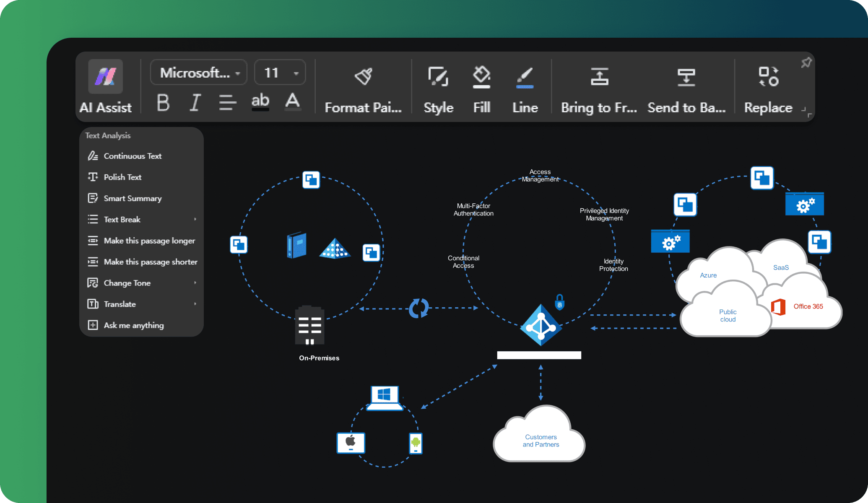Viewport: 868px width, 503px height.
Task: Click the AI Assist icon
Action: [x=107, y=76]
